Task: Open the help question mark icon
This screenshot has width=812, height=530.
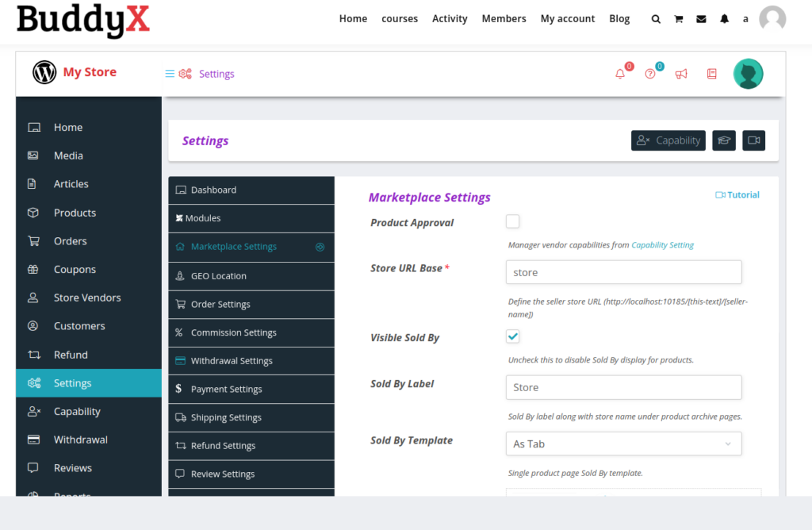Action: pos(650,74)
